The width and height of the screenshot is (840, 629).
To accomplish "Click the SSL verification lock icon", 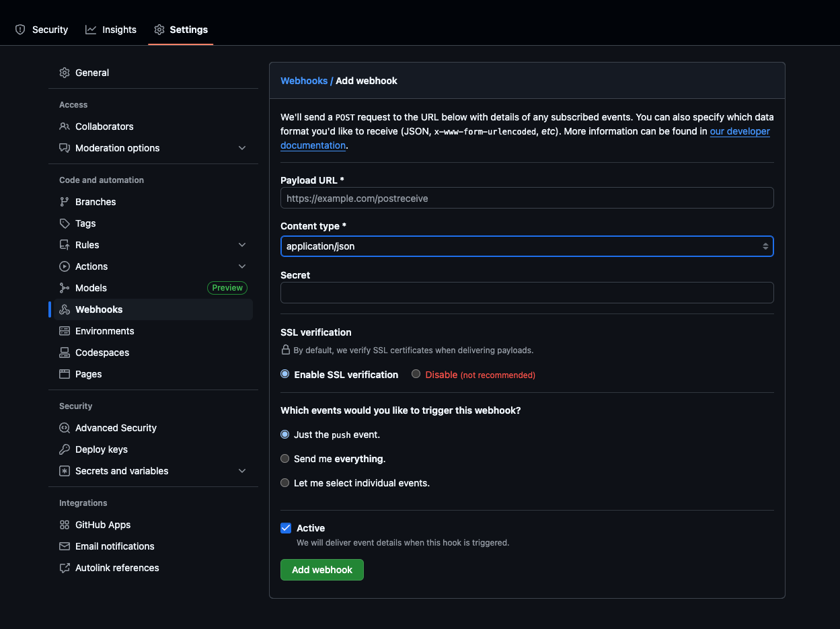I will coord(286,350).
